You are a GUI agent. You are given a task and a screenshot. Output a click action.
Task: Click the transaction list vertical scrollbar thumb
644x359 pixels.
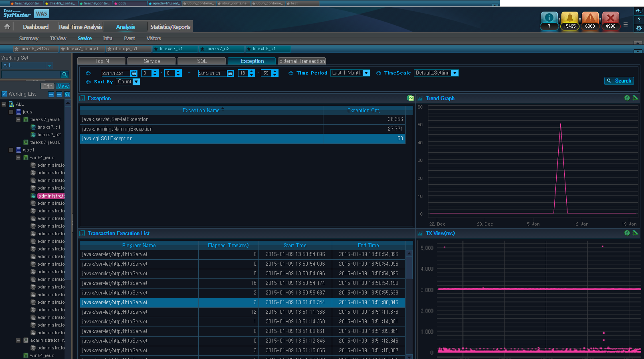tap(409, 268)
